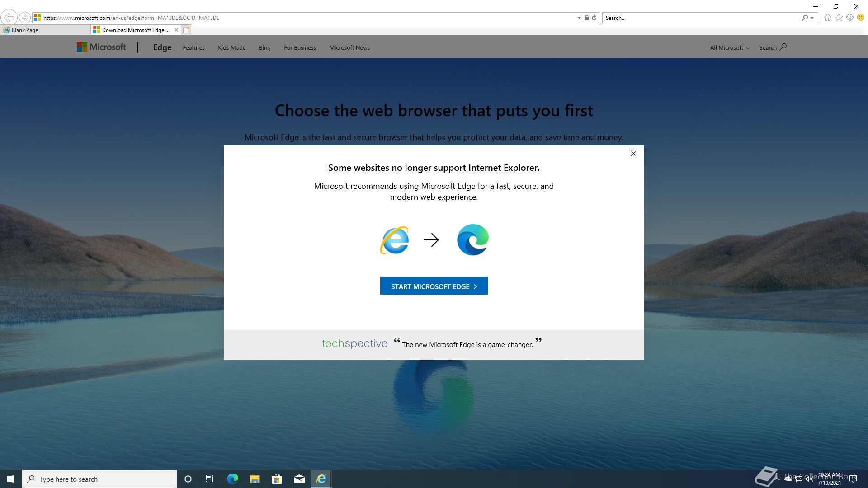This screenshot has height=488, width=868.
Task: Expand the search provider dropdown arrow
Action: pos(812,18)
